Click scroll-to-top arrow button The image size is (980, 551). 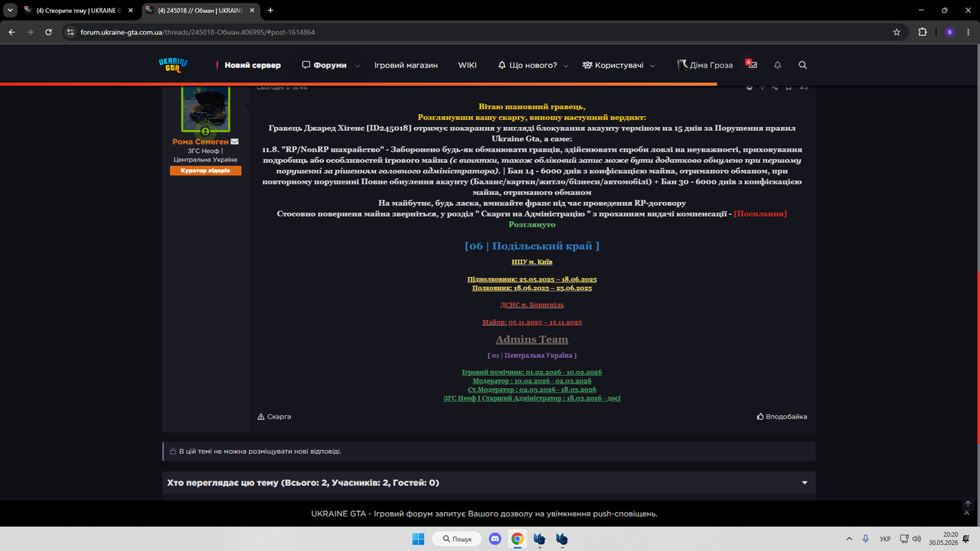pyautogui.click(x=968, y=504)
